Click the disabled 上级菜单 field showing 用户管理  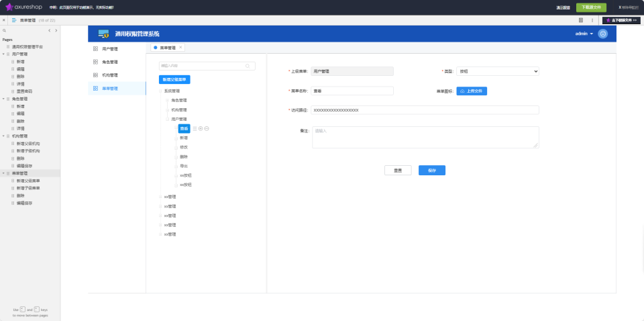coord(352,71)
